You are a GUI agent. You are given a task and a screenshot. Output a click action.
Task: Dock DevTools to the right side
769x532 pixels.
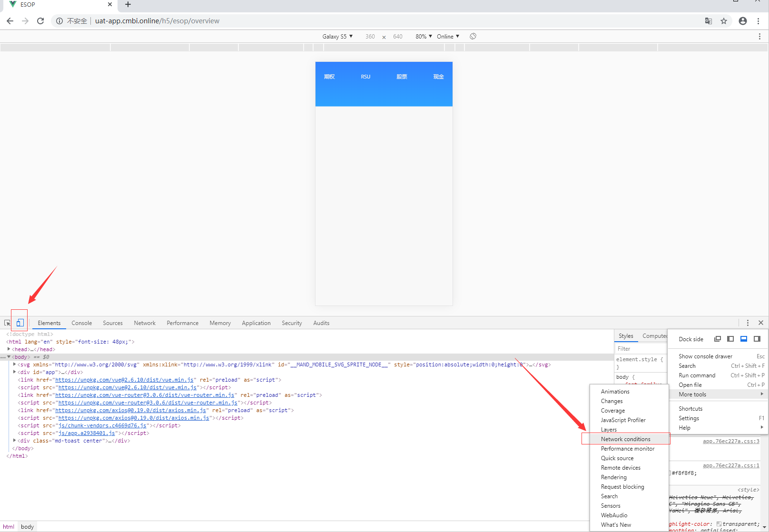pyautogui.click(x=757, y=339)
